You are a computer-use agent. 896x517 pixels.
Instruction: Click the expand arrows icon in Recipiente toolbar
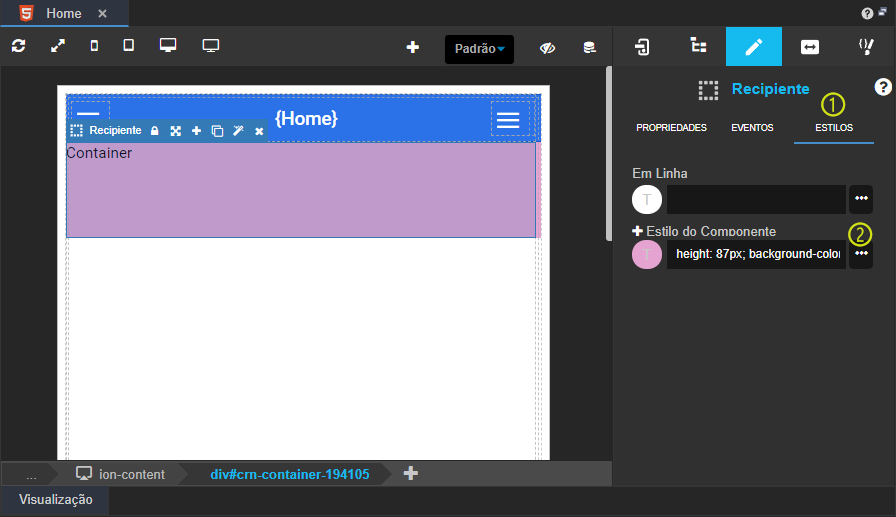coord(175,131)
